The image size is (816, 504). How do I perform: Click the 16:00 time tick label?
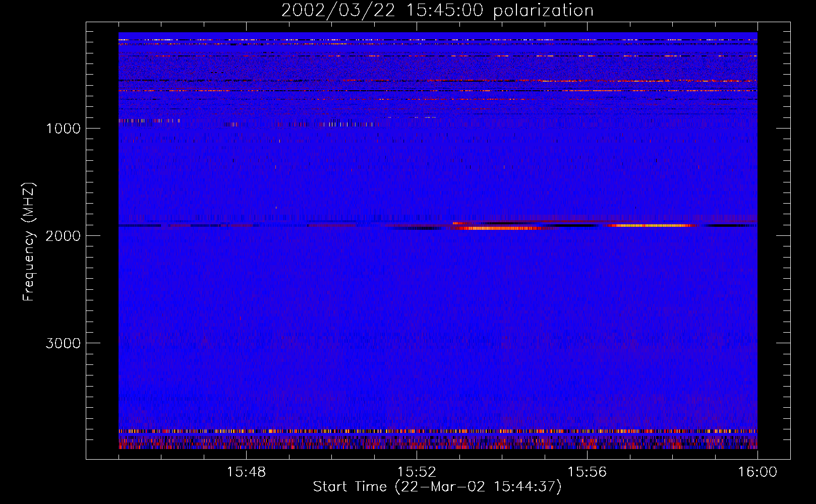click(x=757, y=472)
